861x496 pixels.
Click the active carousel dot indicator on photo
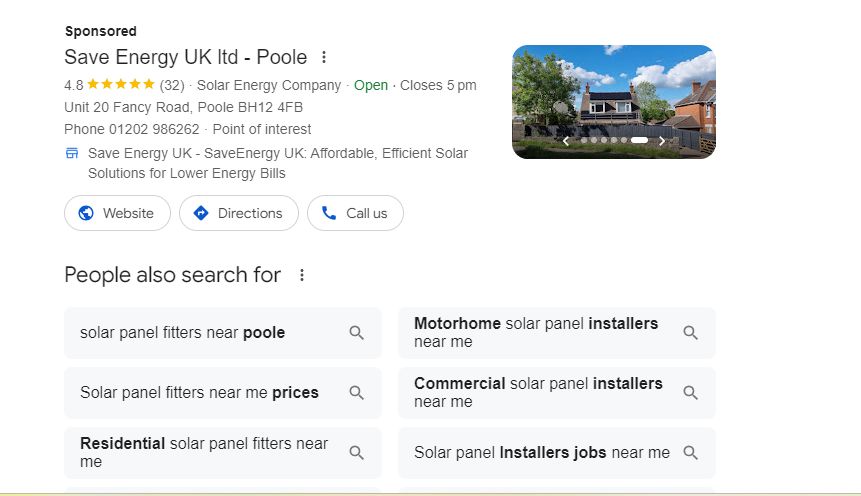click(x=639, y=141)
